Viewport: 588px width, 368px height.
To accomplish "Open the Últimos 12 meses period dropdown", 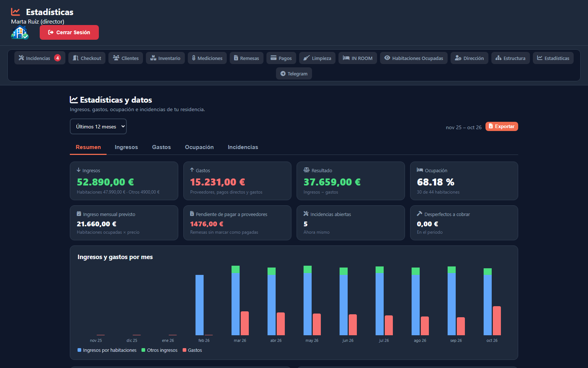I will pos(98,127).
